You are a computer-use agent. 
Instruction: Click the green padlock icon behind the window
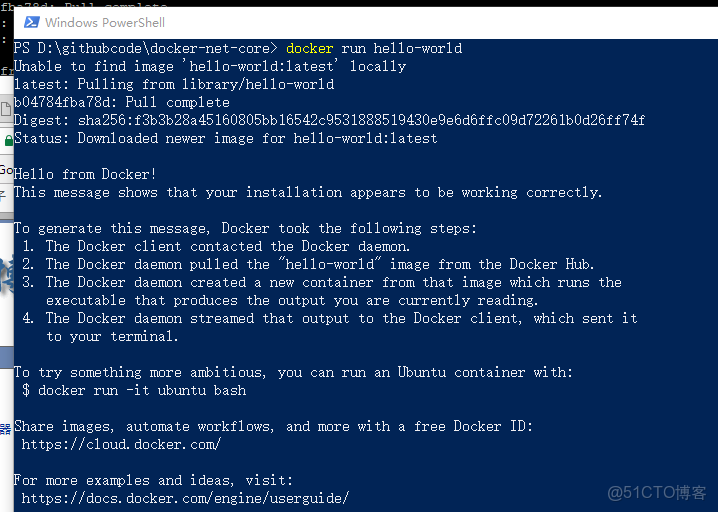coord(8,141)
